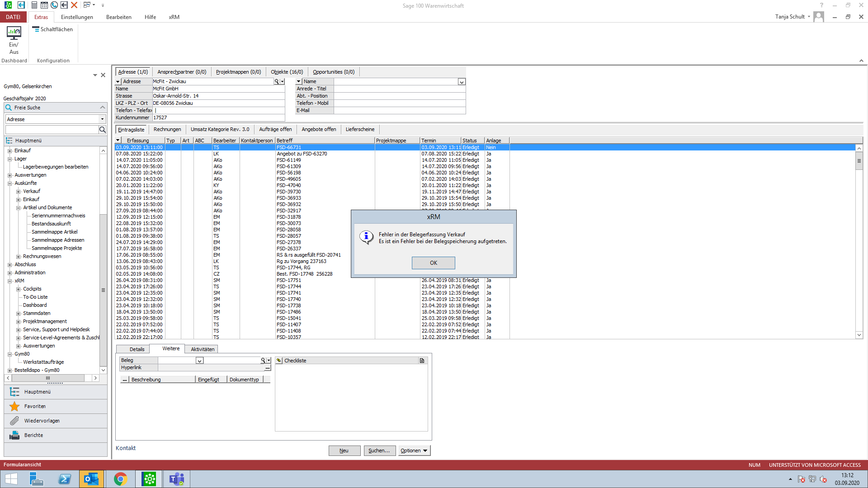Click the Freie Suche text input
Viewport: 868px width, 488px height.
[52, 130]
